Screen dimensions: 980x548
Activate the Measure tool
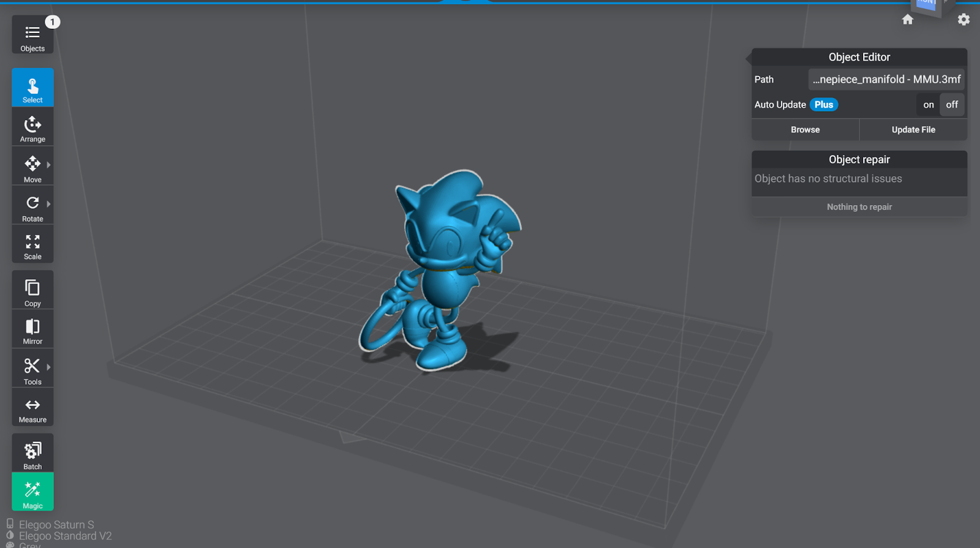(x=32, y=408)
